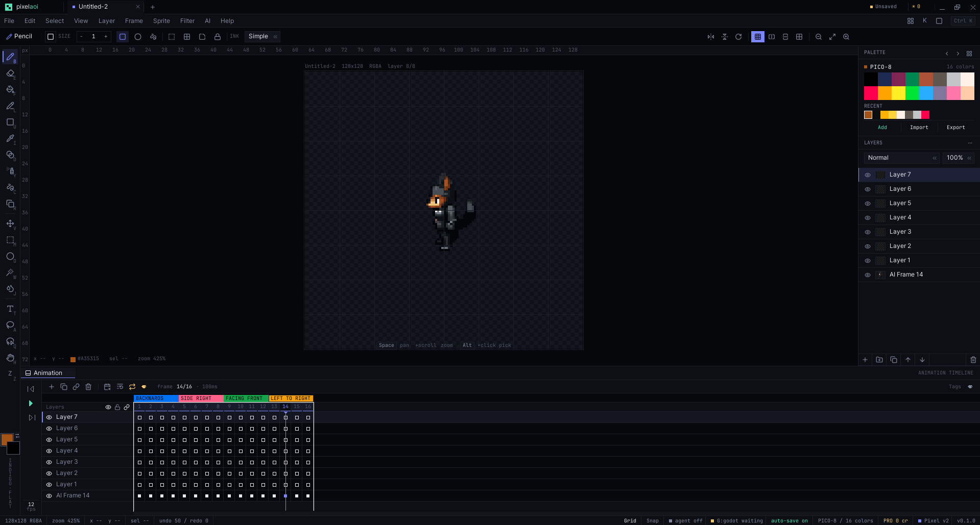
Task: Open the Frame menu
Action: click(134, 21)
